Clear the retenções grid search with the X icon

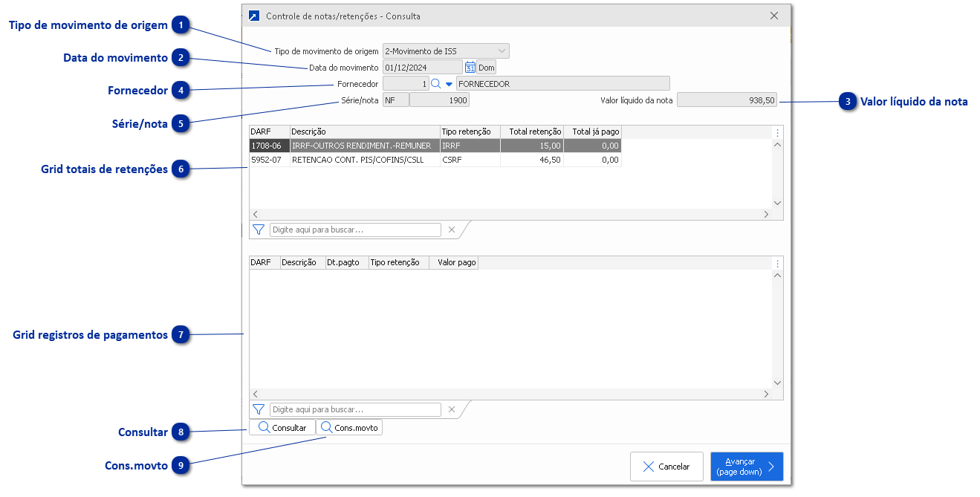[451, 230]
